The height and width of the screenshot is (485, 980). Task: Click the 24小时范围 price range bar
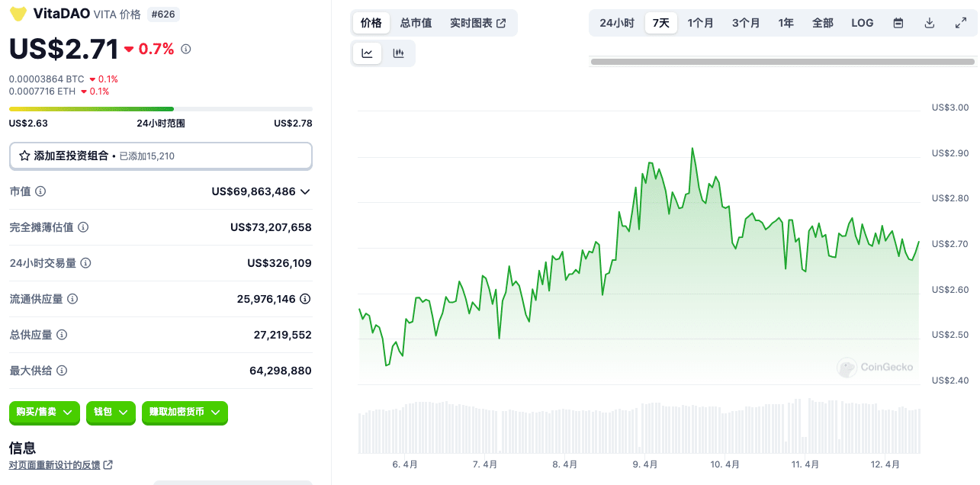[x=160, y=108]
